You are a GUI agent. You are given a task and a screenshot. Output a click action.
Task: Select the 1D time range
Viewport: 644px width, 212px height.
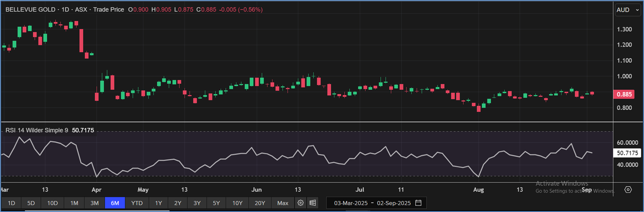pos(11,203)
